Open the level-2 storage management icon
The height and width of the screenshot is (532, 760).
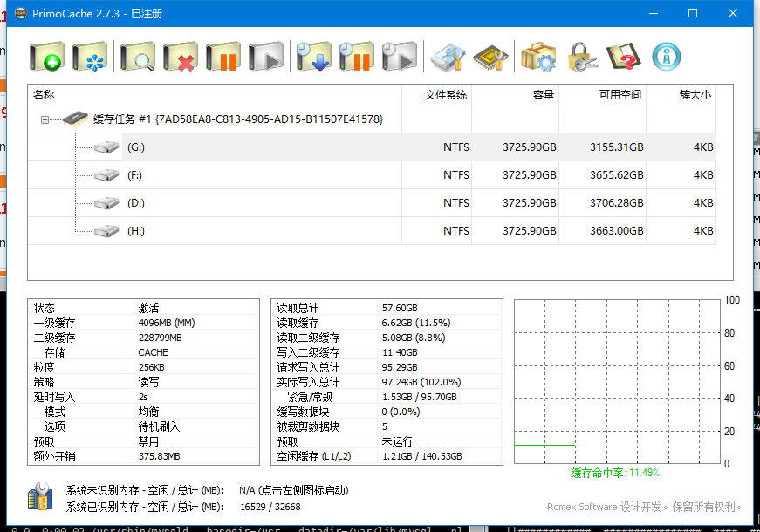[448, 58]
